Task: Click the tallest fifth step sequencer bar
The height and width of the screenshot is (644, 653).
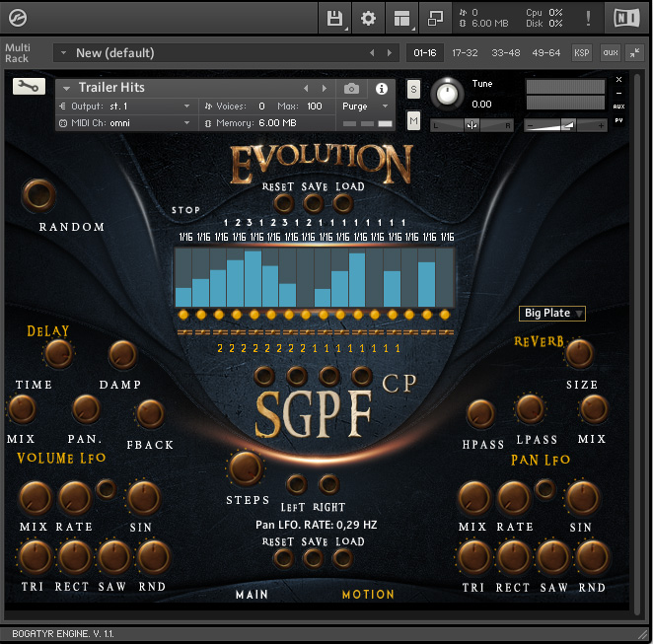Action: coord(253,278)
